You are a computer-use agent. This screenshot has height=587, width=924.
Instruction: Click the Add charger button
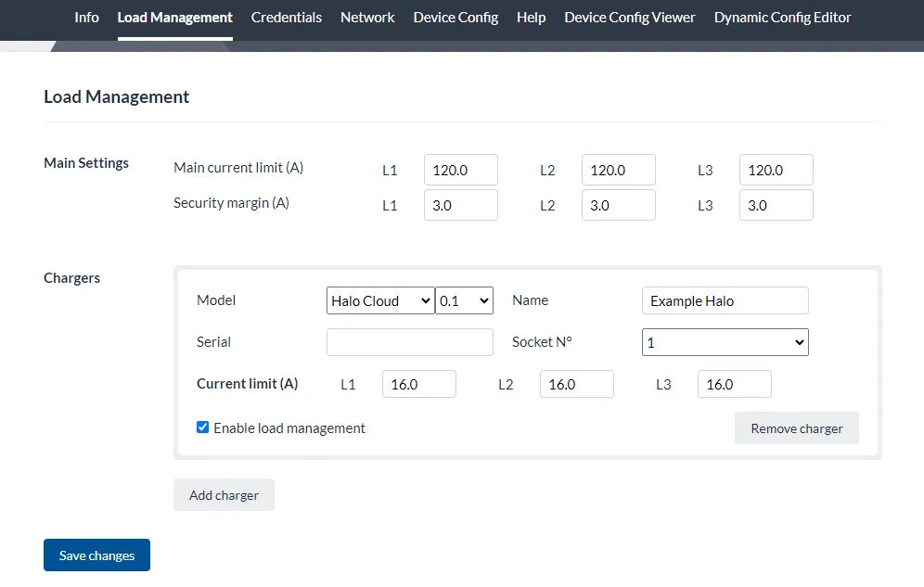tap(224, 495)
